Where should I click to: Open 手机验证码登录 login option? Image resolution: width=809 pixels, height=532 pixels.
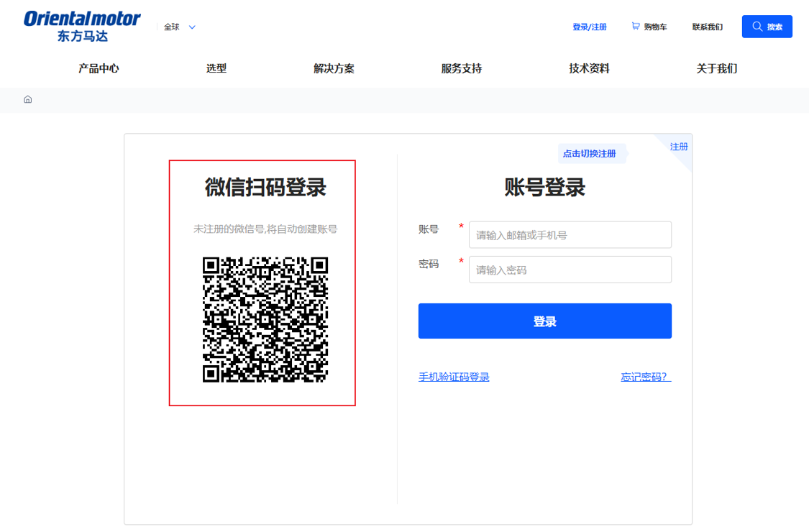453,376
